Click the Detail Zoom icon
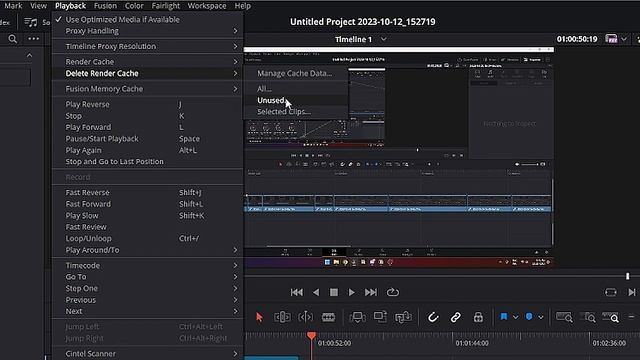The width and height of the screenshot is (640, 360). tap(588, 317)
